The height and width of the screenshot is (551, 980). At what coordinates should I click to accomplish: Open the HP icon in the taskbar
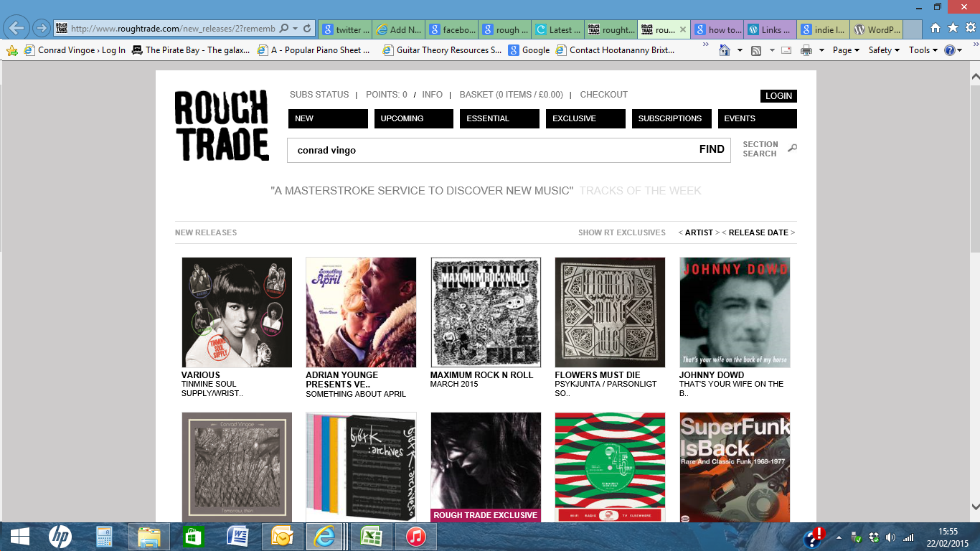[60, 537]
